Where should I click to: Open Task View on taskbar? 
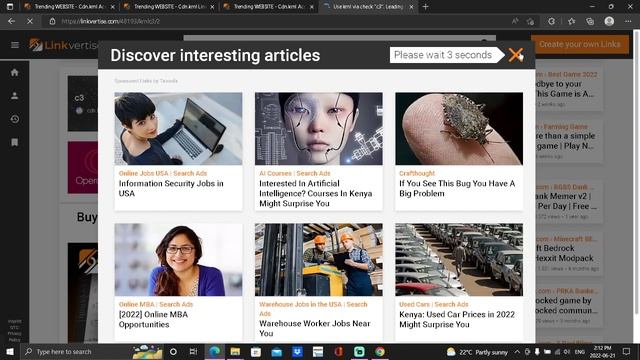(x=193, y=351)
